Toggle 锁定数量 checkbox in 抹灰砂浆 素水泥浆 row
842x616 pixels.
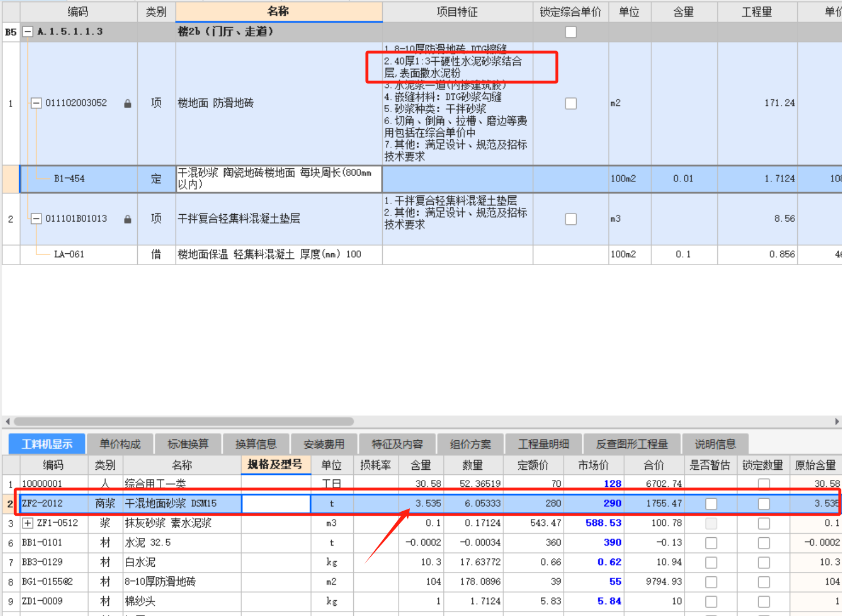click(x=764, y=523)
